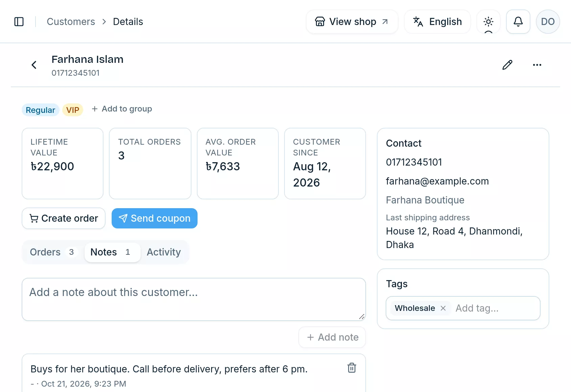The image size is (571, 392).
Task: Click the VIP group badge
Action: pyautogui.click(x=73, y=110)
